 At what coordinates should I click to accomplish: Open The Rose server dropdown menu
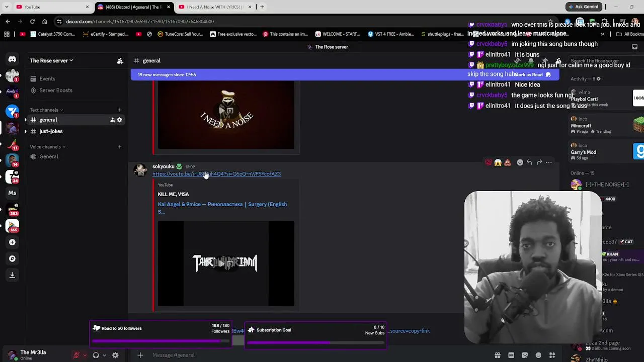click(x=51, y=61)
